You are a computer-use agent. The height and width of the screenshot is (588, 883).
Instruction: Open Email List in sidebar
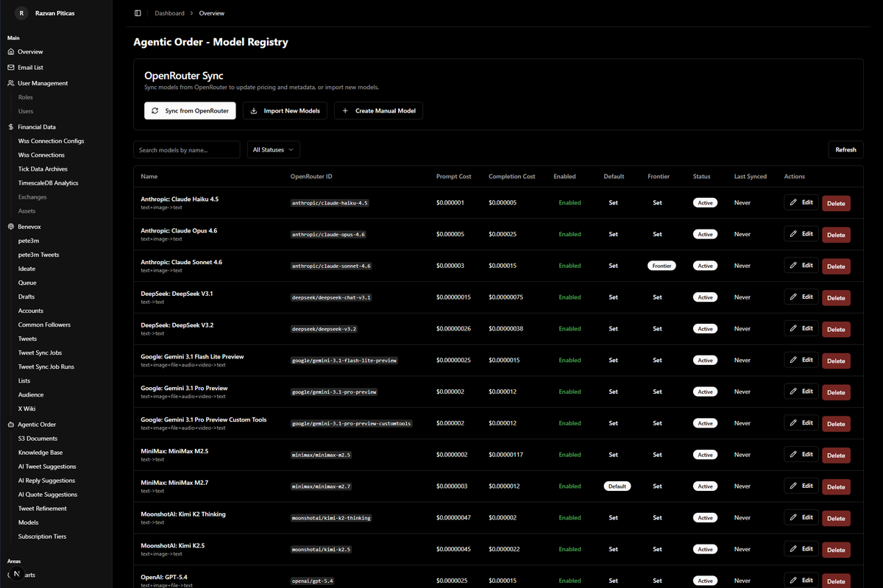pyautogui.click(x=31, y=68)
